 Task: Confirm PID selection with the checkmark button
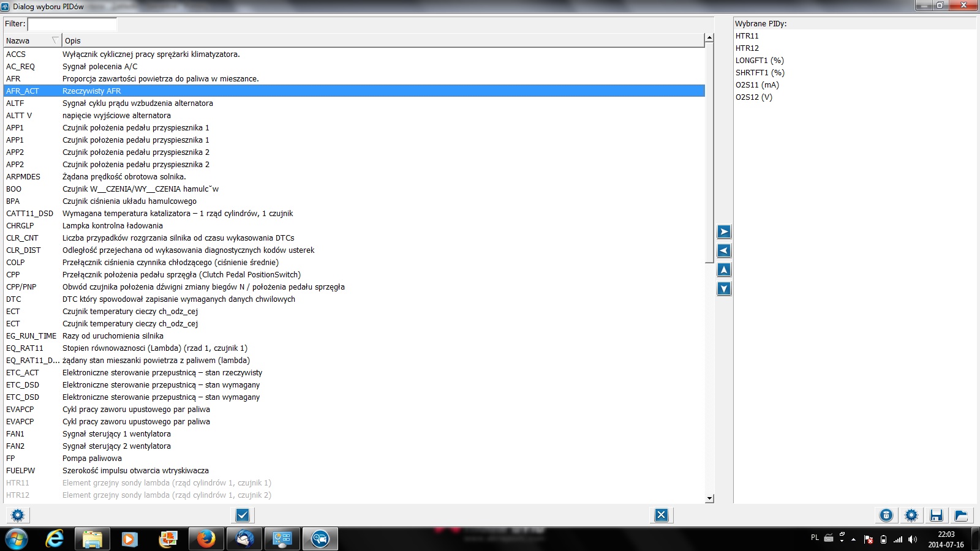click(x=243, y=515)
